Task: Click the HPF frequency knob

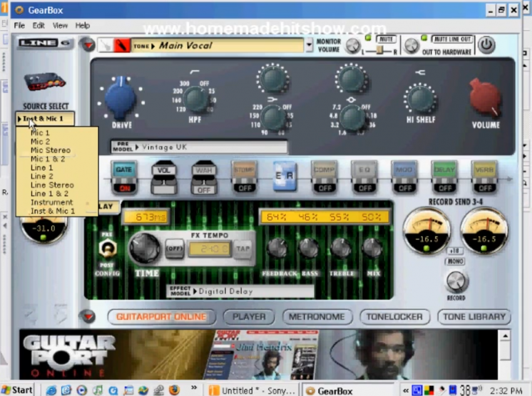Action: pyautogui.click(x=195, y=99)
